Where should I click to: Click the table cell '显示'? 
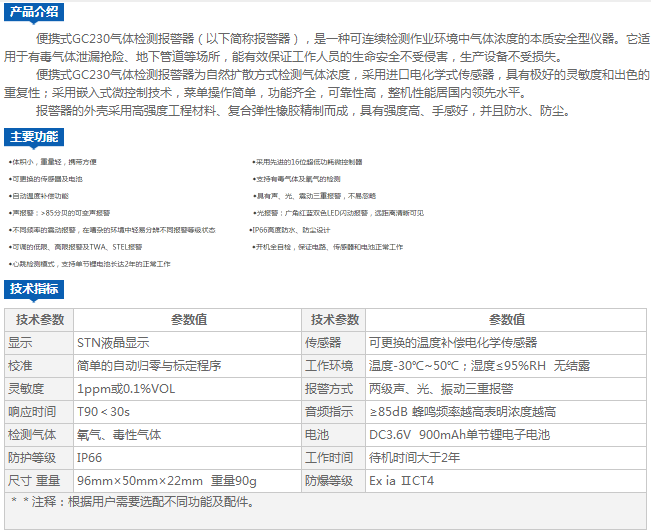pos(39,343)
